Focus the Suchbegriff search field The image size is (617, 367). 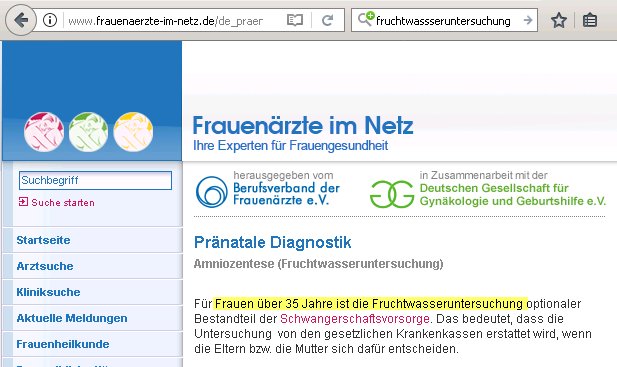pos(95,180)
